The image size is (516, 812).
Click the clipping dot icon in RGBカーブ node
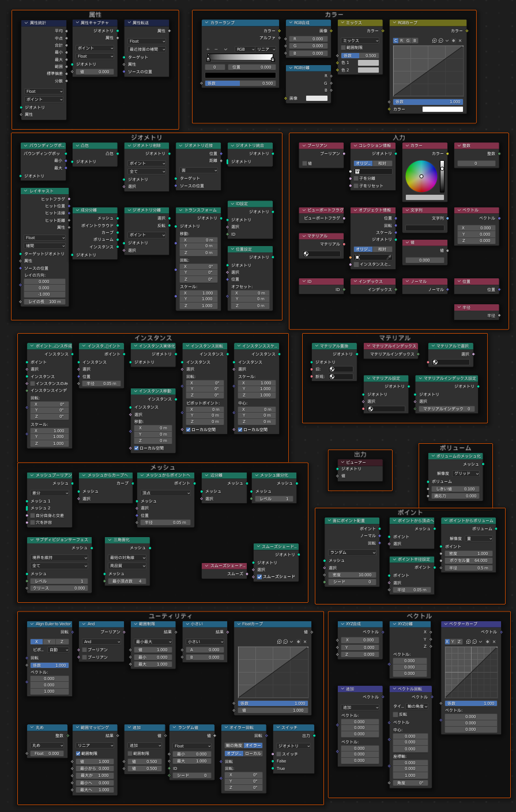pyautogui.click(x=454, y=40)
